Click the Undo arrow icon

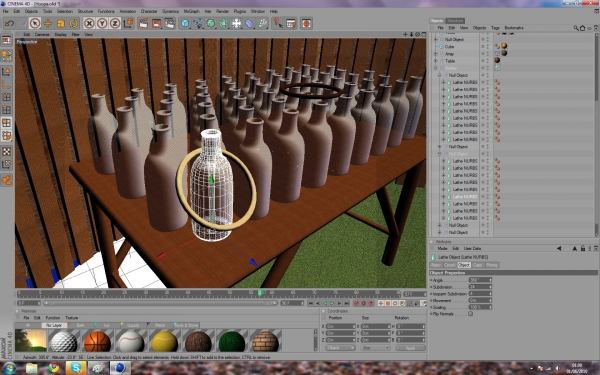tap(9, 23)
